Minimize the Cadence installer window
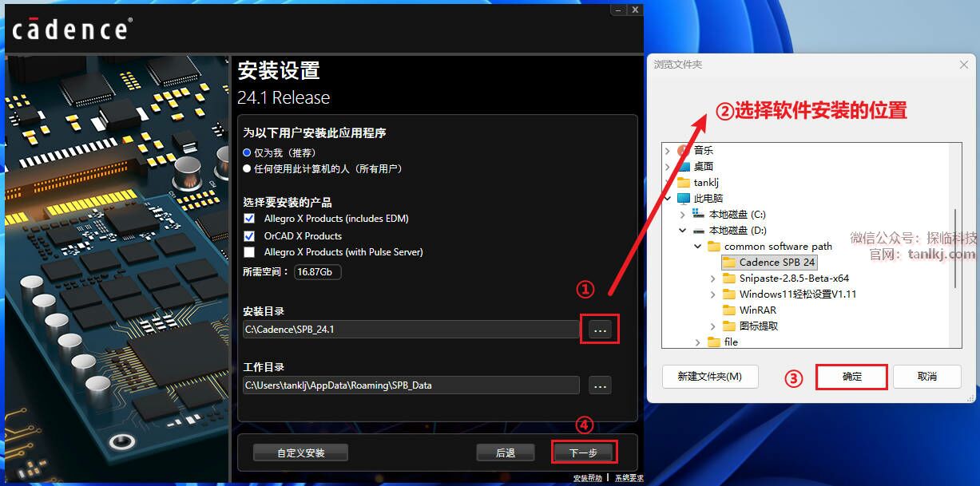 [619, 10]
